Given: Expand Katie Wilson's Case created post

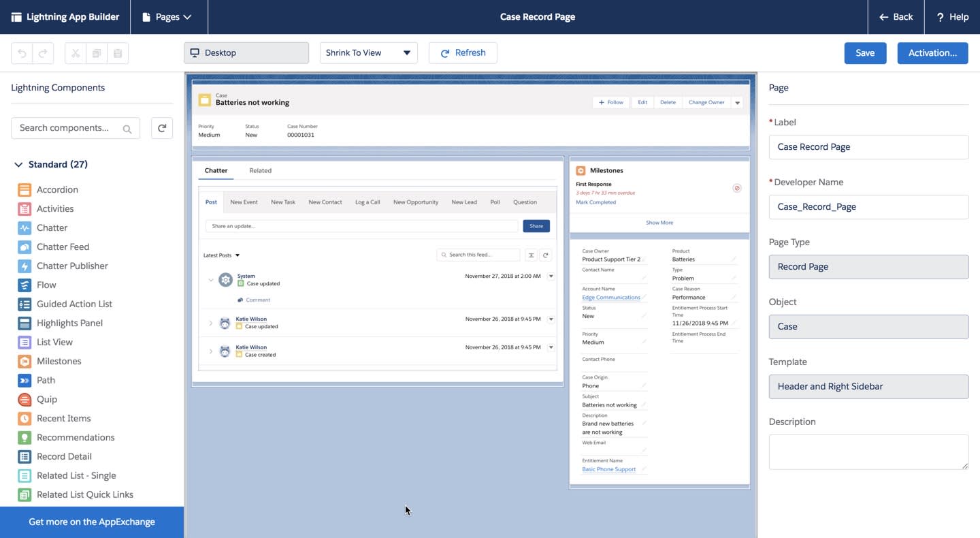Looking at the screenshot, I should (x=210, y=351).
